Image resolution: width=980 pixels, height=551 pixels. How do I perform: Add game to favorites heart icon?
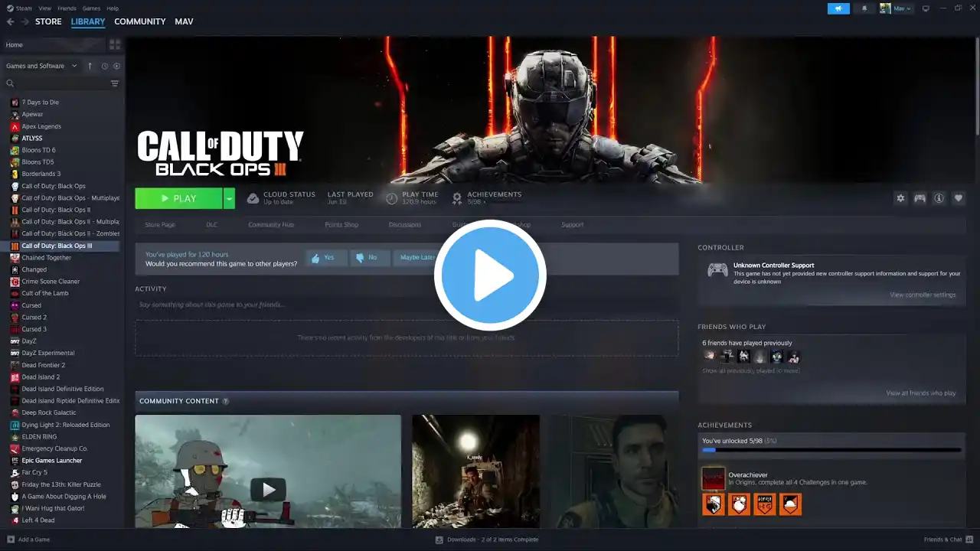958,198
